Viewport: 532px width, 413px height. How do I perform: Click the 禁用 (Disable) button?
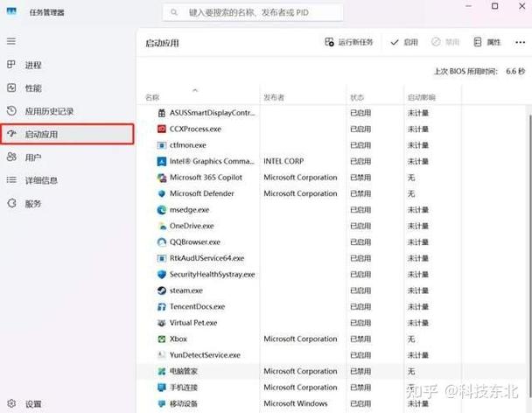[x=445, y=42]
